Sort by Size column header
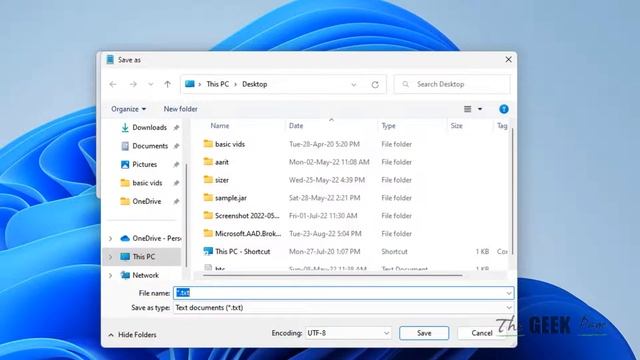This screenshot has height=360, width=640. click(x=456, y=126)
